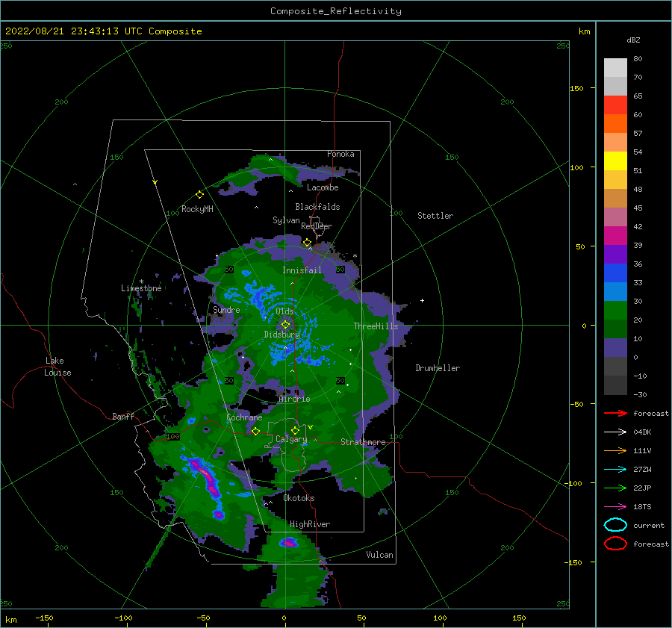
Task: Click the Banff town label
Action: (123, 416)
